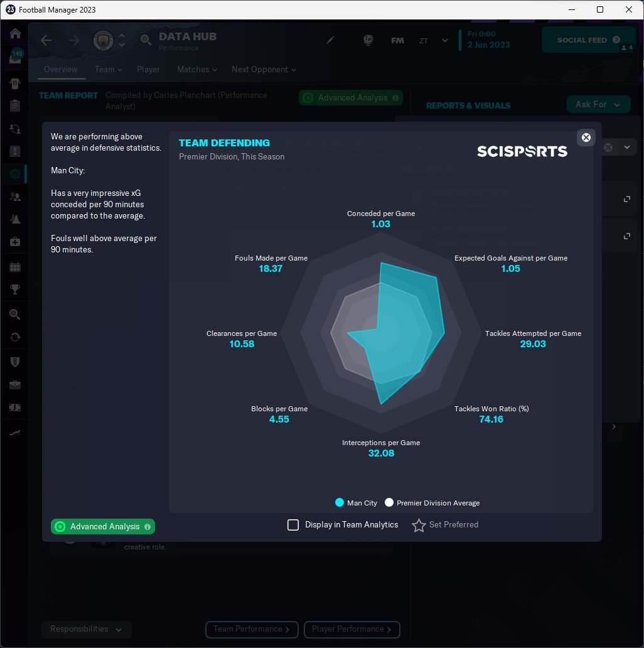Click the Interceptions per Game value 32.08
This screenshot has width=644, height=648.
click(x=381, y=453)
